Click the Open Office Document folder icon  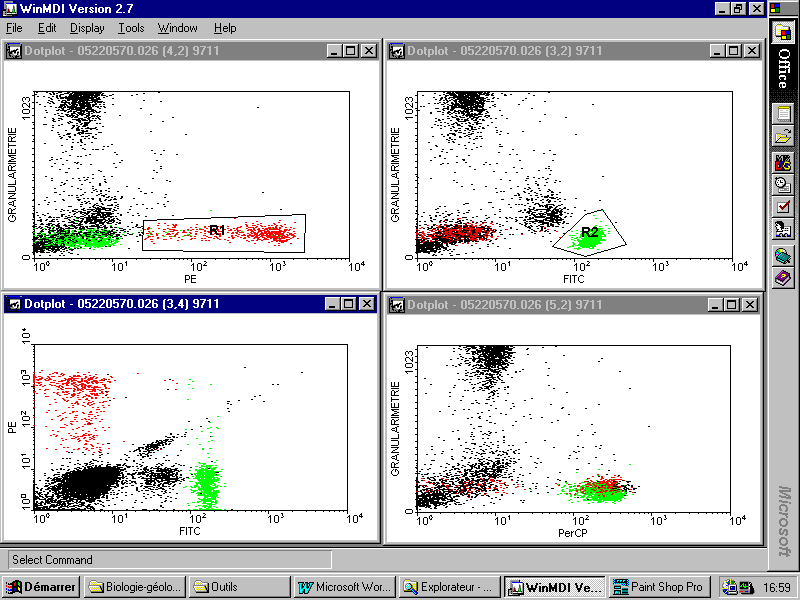783,137
